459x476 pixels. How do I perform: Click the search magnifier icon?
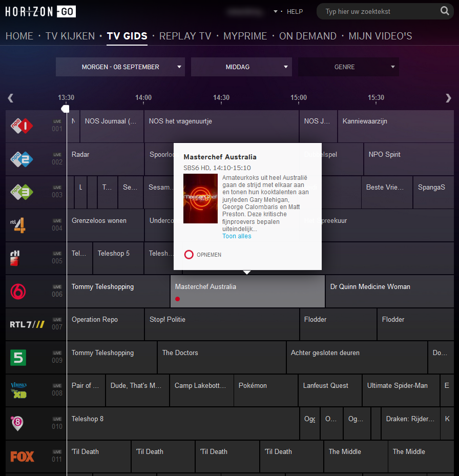click(445, 11)
